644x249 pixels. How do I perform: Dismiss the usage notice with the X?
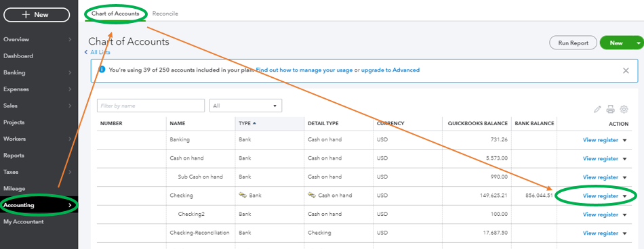[x=626, y=70]
